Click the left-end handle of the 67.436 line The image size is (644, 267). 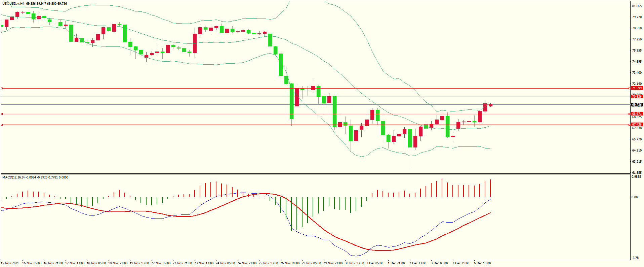[x=2, y=125]
